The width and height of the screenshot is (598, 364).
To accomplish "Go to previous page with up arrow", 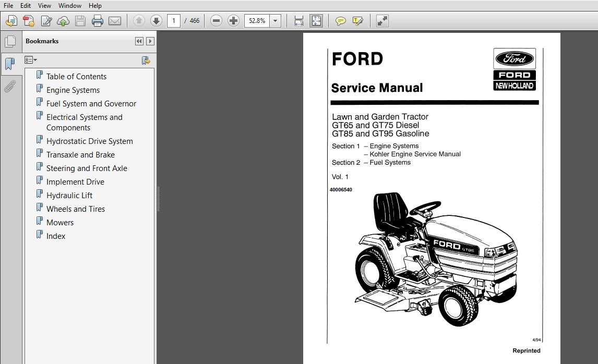I will (139, 20).
